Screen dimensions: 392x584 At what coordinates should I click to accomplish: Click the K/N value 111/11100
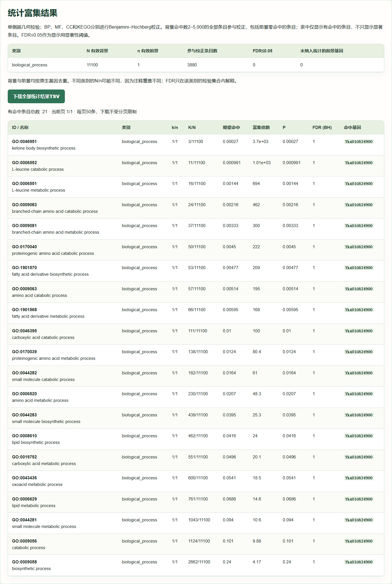(x=198, y=331)
